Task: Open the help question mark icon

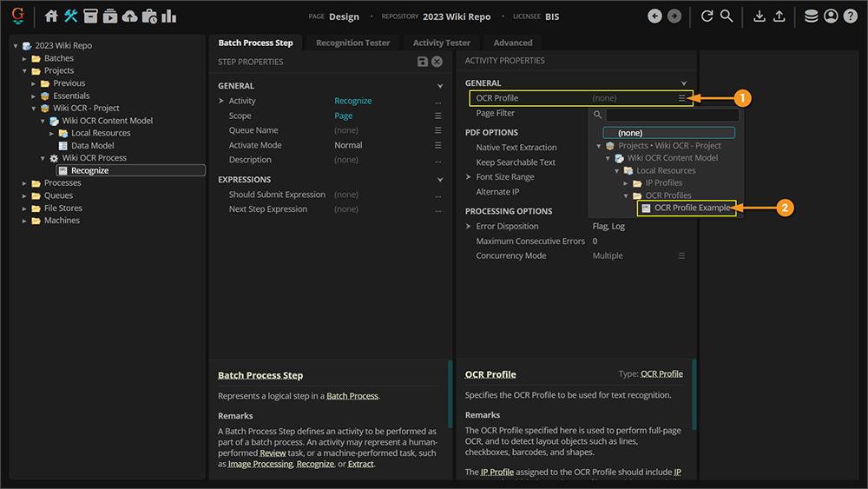Action: (x=850, y=16)
